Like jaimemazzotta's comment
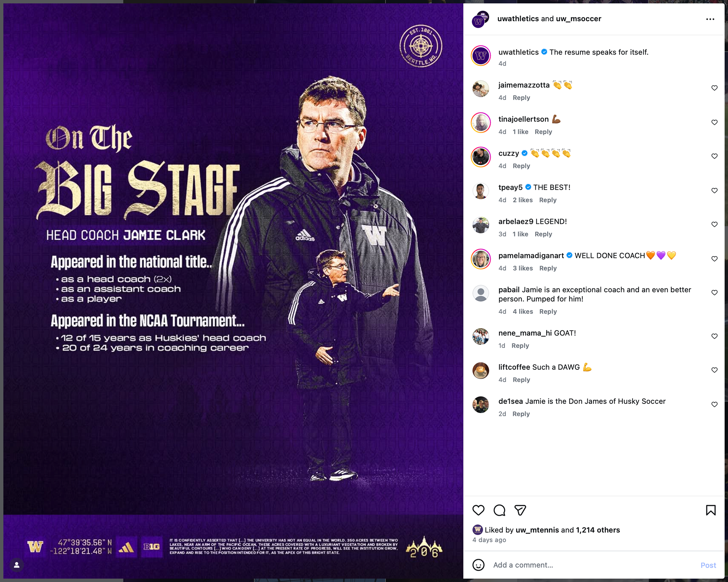 click(714, 88)
